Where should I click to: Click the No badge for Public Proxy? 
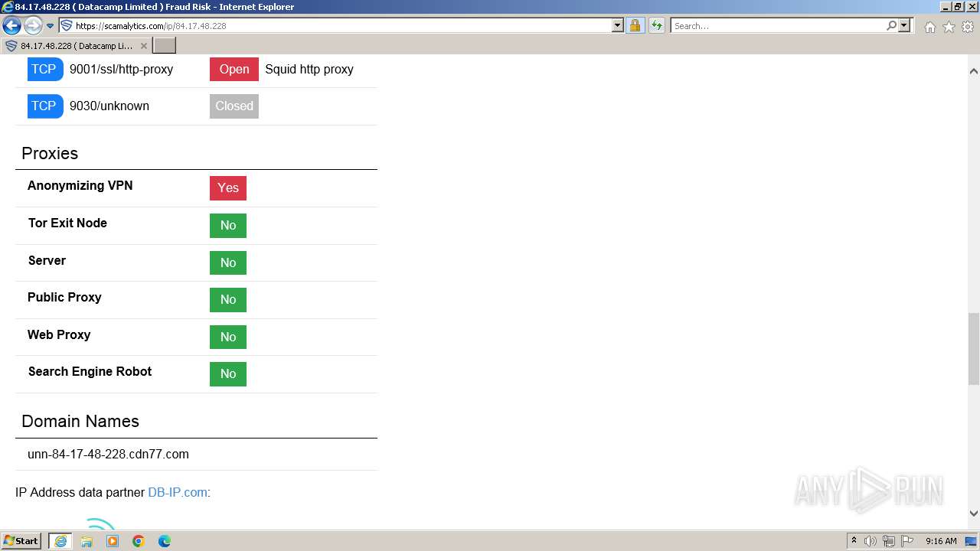(x=228, y=299)
